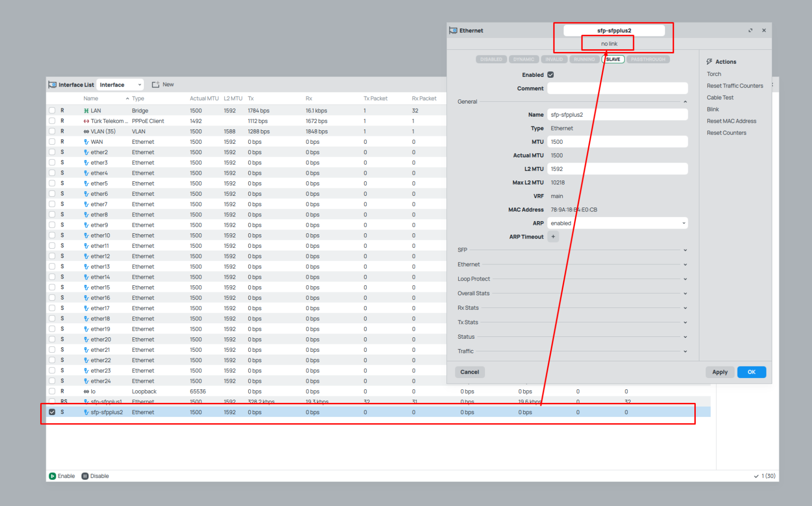The width and height of the screenshot is (812, 506).
Task: Choose Reset Counters action
Action: (727, 133)
